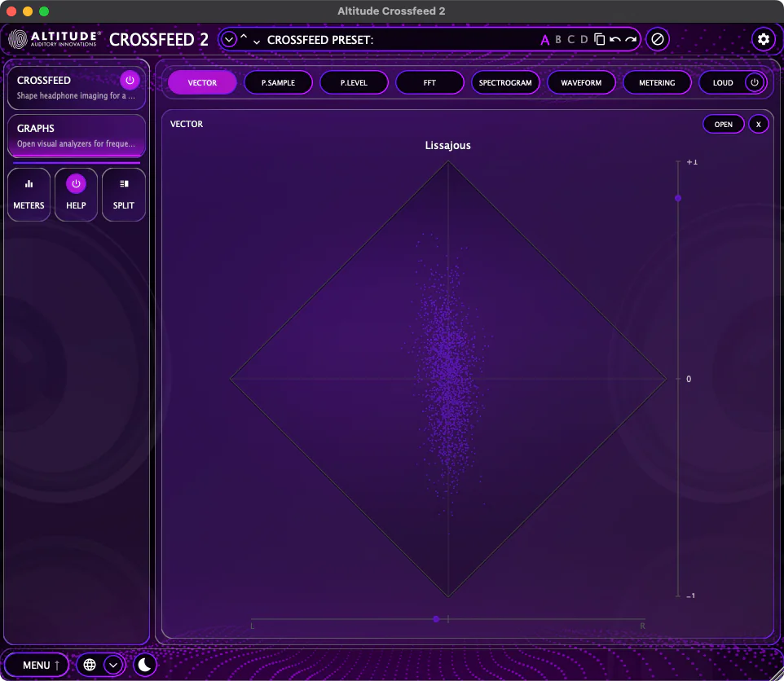This screenshot has height=681, width=784.
Task: Toggle the Loud power switch
Action: (x=755, y=82)
